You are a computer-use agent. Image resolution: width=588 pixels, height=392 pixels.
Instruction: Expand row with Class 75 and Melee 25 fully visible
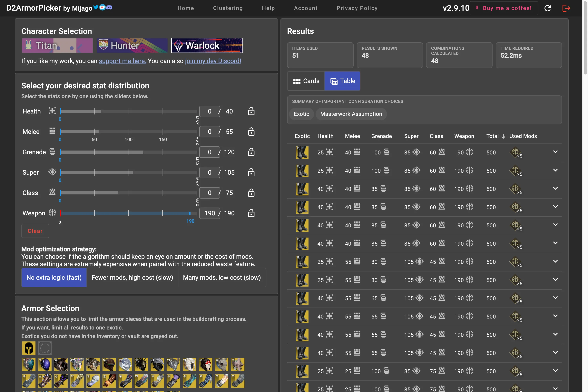pyautogui.click(x=555, y=371)
